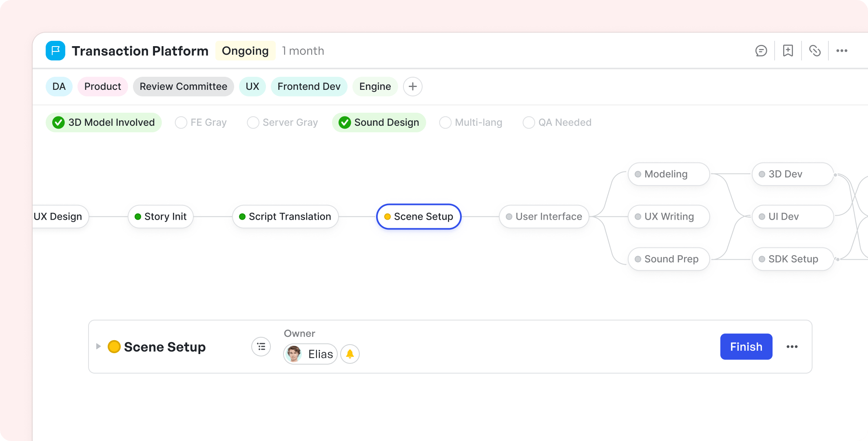
Task: Select the User Interface node
Action: (544, 216)
